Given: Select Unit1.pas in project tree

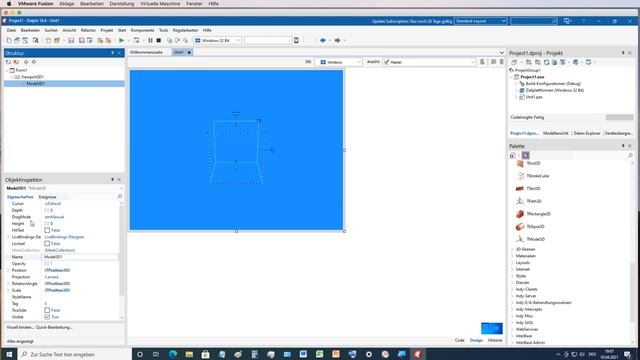Looking at the screenshot, I should (534, 97).
